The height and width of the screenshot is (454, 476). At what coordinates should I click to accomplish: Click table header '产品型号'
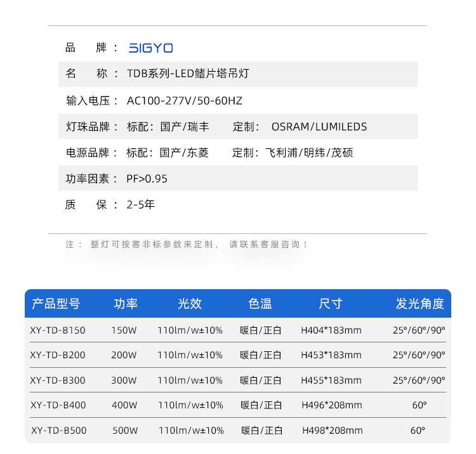(56, 304)
